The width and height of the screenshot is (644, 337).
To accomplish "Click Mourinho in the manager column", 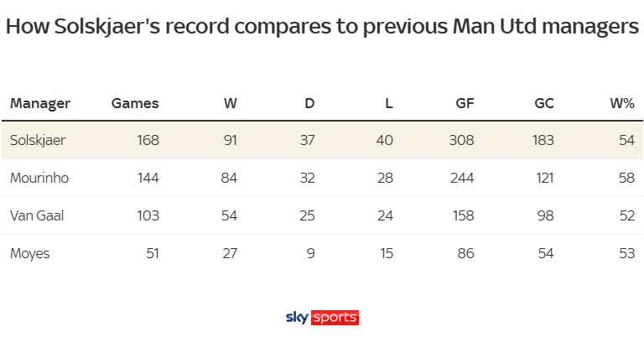I will tap(39, 178).
